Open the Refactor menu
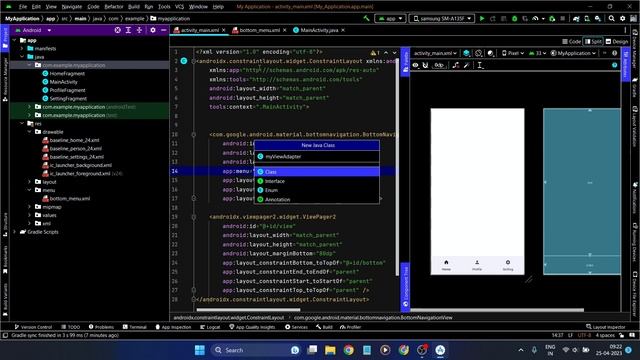This screenshot has height=360, width=640. [x=113, y=7]
